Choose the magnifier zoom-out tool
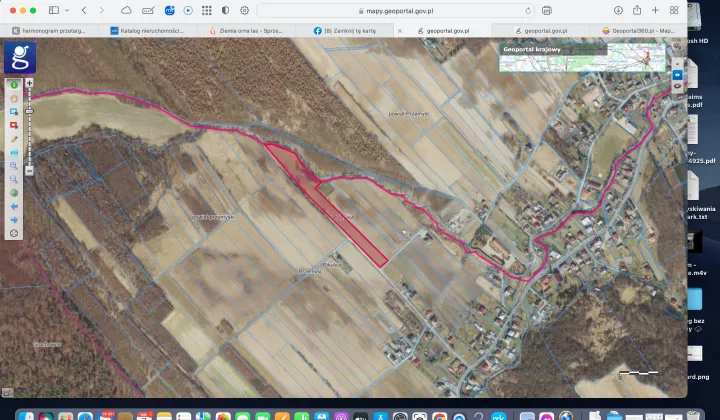720x420 pixels. (14, 179)
